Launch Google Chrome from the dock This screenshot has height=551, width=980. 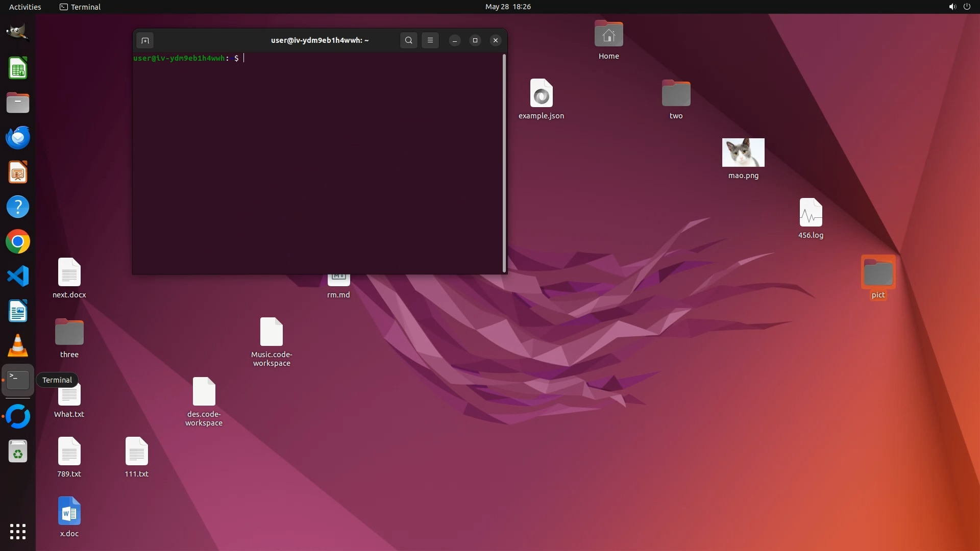(17, 242)
